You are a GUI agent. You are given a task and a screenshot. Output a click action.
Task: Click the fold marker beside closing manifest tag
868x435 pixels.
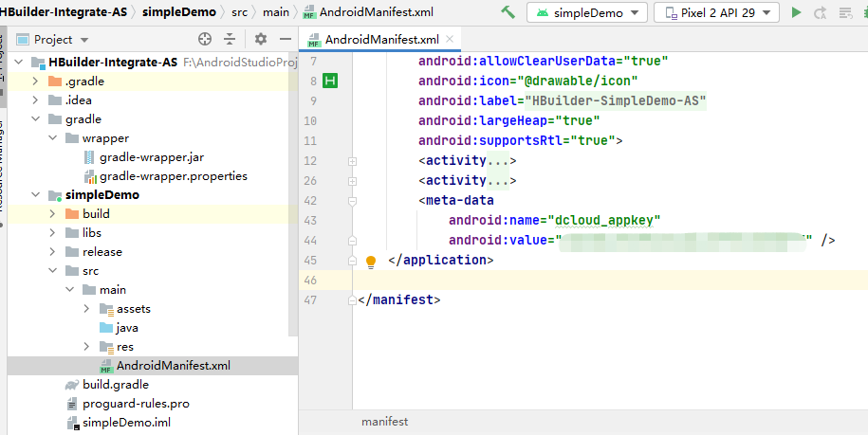352,300
